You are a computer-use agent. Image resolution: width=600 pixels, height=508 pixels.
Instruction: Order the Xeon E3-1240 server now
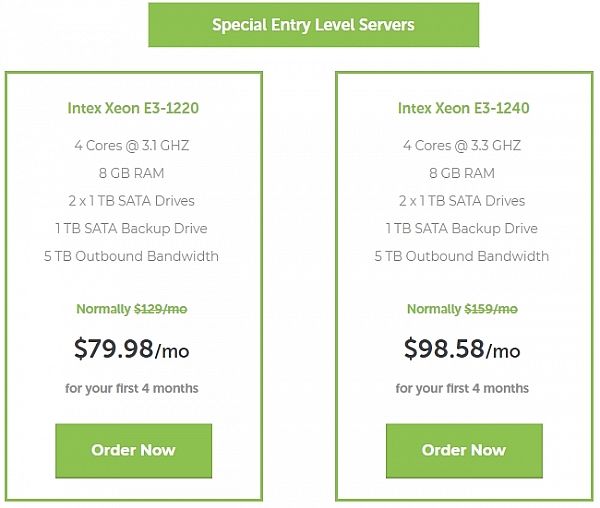click(464, 450)
